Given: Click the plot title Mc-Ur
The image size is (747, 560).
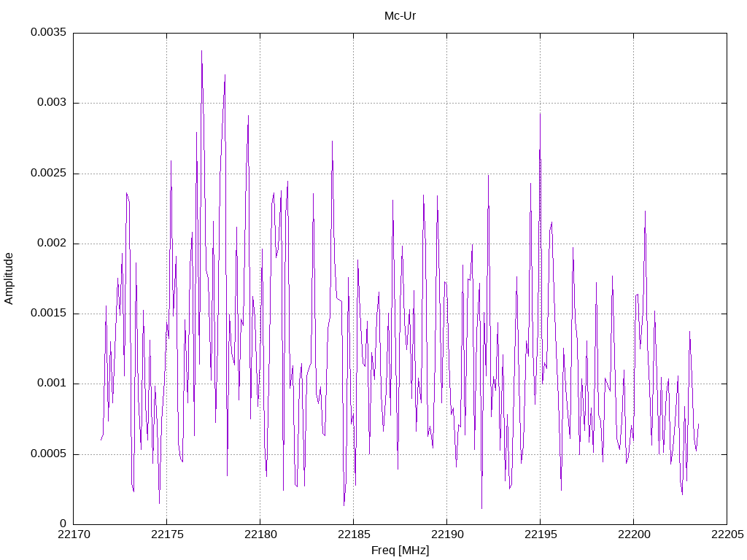Looking at the screenshot, I should [x=400, y=16].
